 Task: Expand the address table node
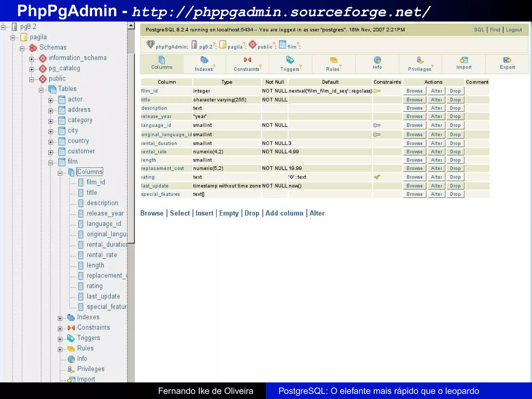50,111
